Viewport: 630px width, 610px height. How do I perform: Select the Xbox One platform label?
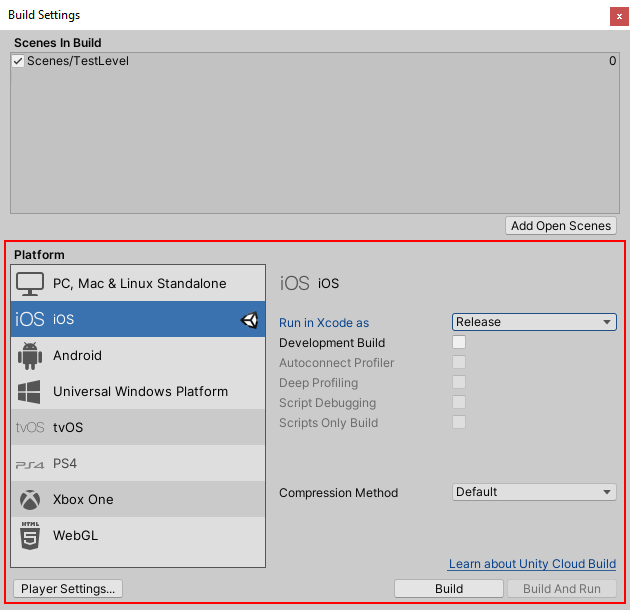(83, 499)
